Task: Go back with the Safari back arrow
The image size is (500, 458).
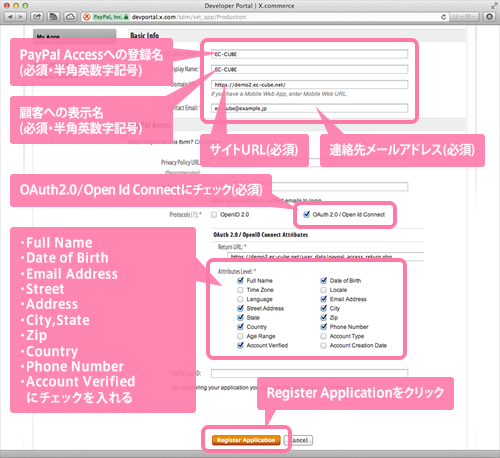Action: point(10,17)
